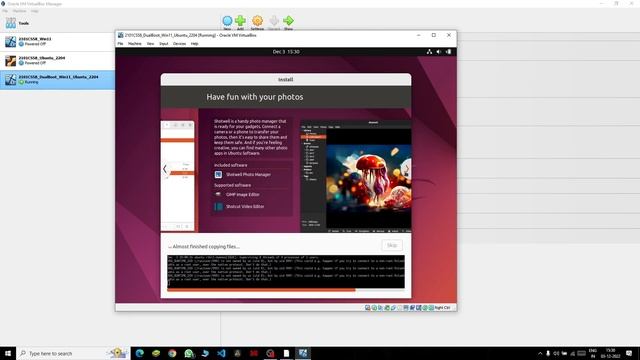Open File menu of VirtualBox Manager
Image resolution: width=640 pixels, height=360 pixels.
[5, 11]
